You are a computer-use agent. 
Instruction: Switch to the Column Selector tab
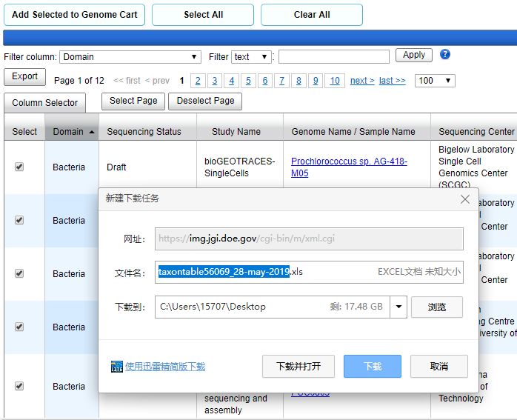(44, 103)
